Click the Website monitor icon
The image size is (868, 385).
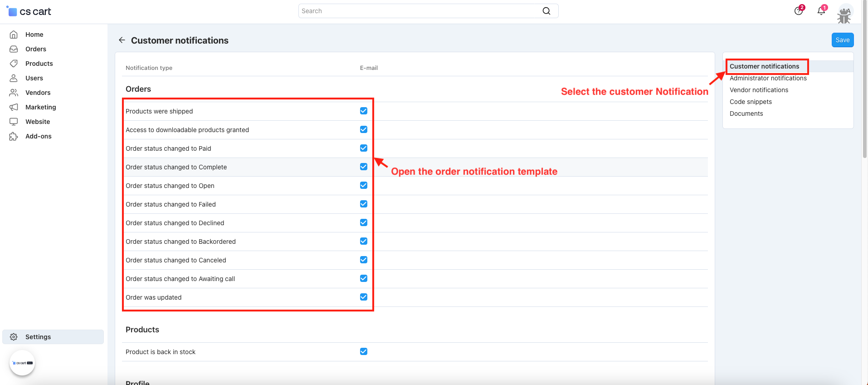pyautogui.click(x=14, y=122)
